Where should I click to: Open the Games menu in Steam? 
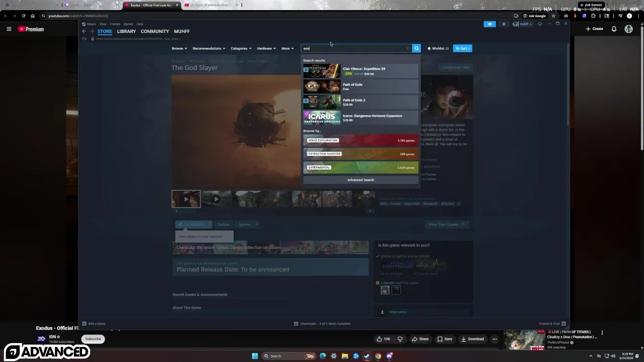pos(128,24)
